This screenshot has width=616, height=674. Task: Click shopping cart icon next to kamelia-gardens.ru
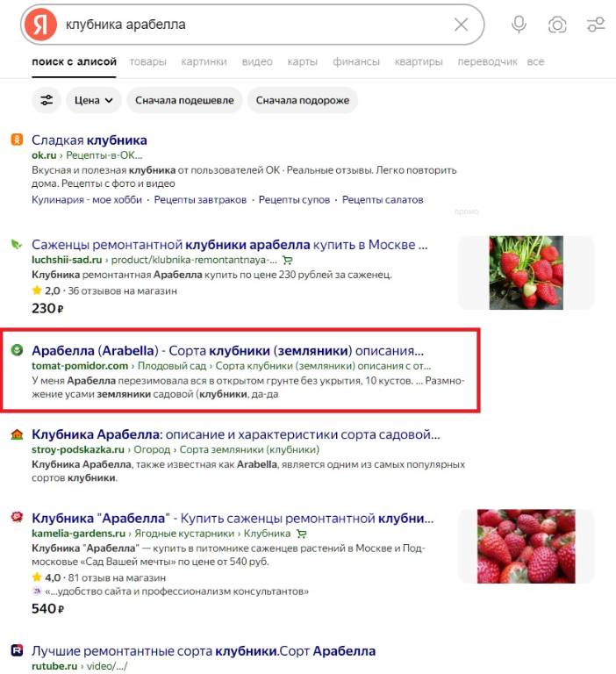[302, 534]
